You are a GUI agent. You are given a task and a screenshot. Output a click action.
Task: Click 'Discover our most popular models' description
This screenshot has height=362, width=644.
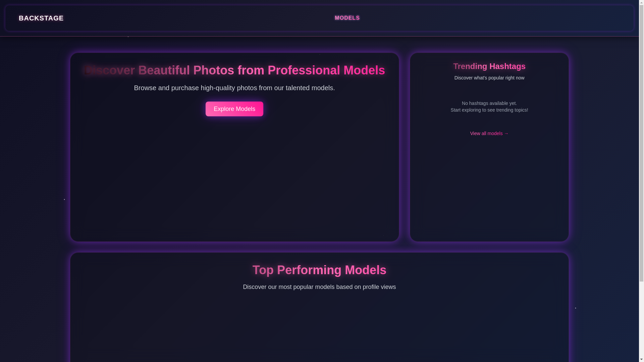tap(319, 287)
